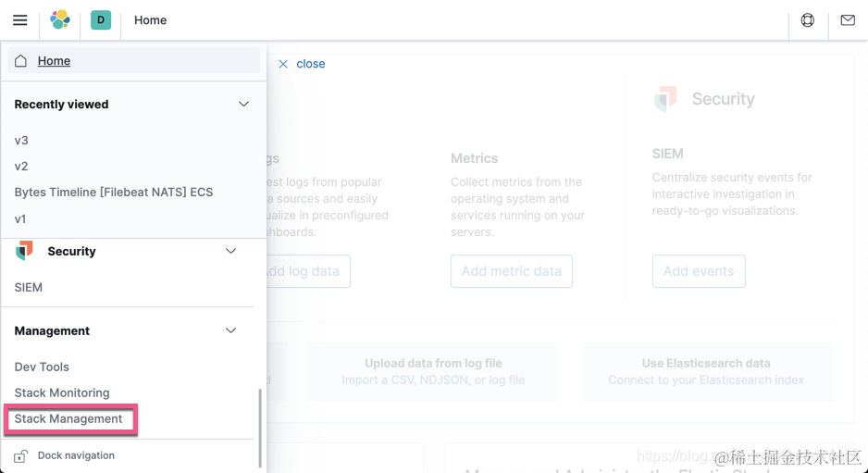Click the Add events button
The image size is (868, 473).
[x=699, y=271]
